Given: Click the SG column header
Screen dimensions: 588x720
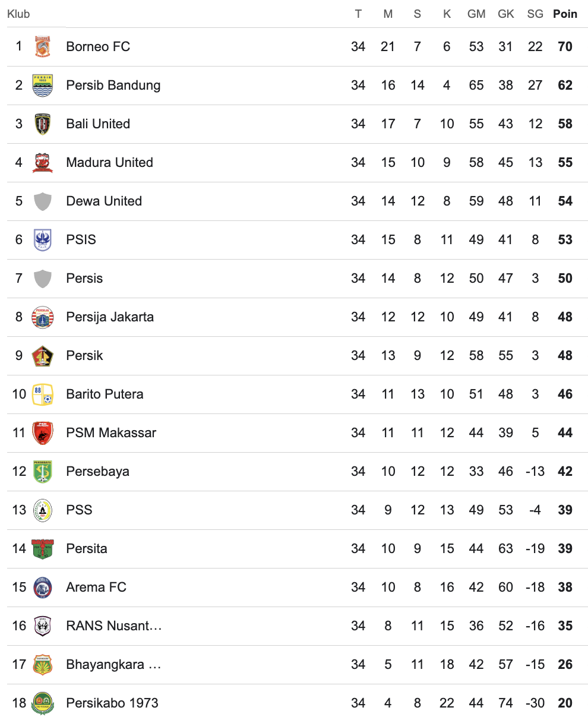Looking at the screenshot, I should [535, 14].
